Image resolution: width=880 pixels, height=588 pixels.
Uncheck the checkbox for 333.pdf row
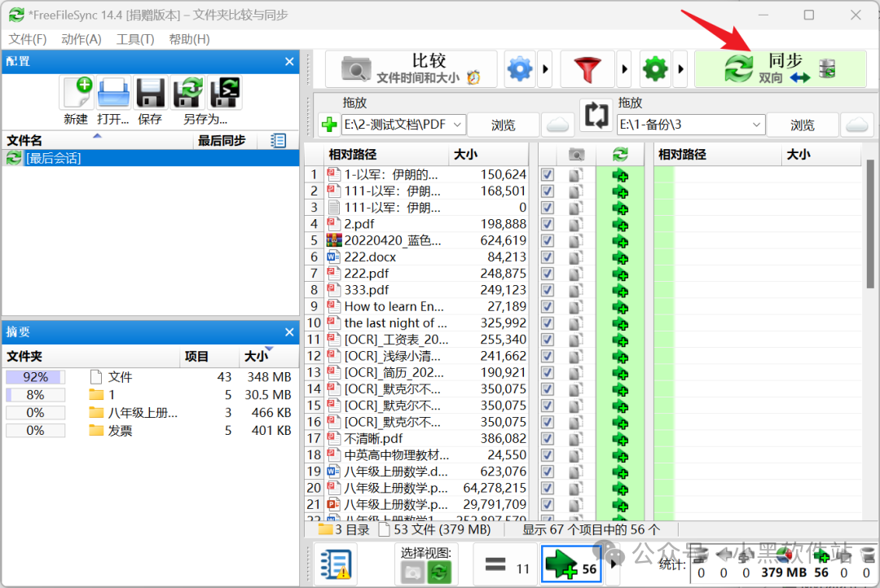tap(548, 290)
